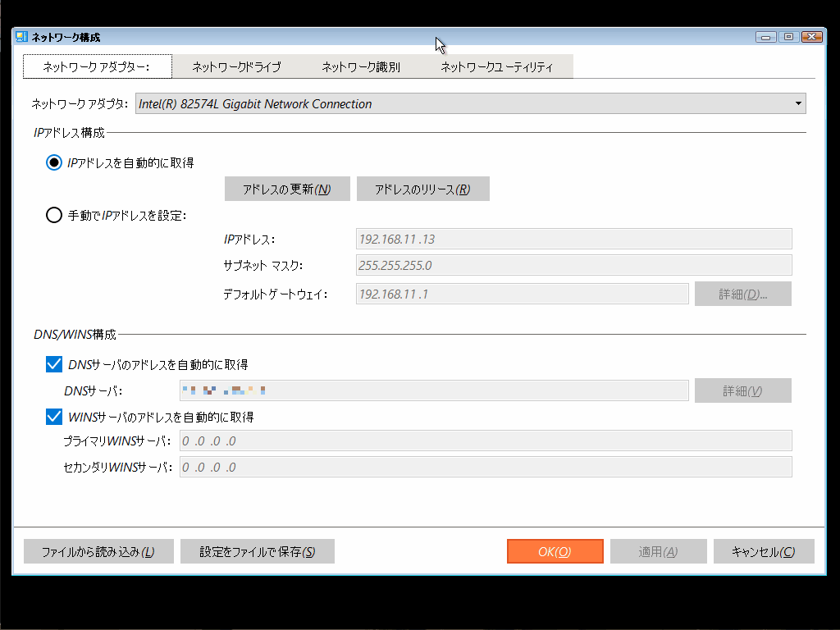
Task: Confirm changes with the OK button
Action: click(555, 551)
